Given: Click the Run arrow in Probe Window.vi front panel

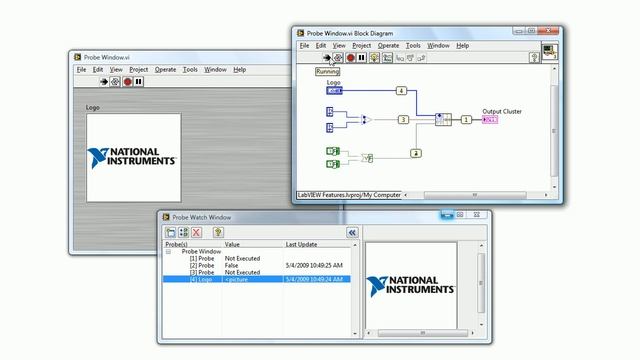Looking at the screenshot, I should [x=104, y=82].
